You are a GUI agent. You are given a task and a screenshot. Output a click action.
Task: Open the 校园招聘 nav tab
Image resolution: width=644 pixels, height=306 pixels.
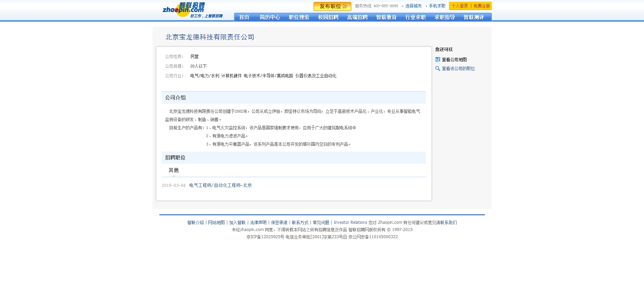pos(328,17)
